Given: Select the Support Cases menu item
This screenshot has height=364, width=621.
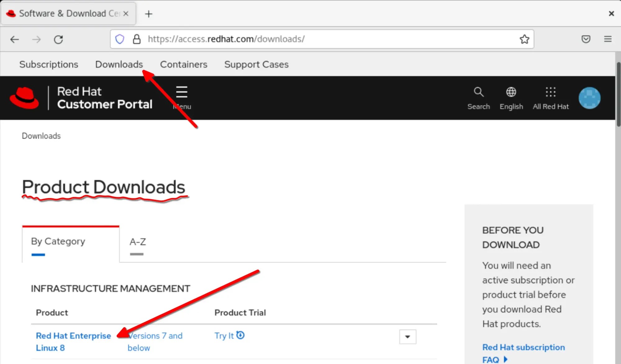Looking at the screenshot, I should point(256,64).
